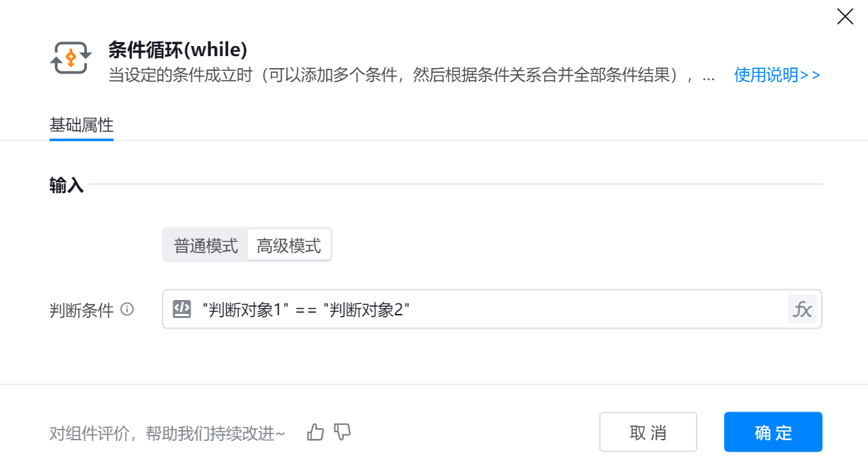868x473 pixels.
Task: Click the ellipsis ending the description
Action: pyautogui.click(x=709, y=76)
